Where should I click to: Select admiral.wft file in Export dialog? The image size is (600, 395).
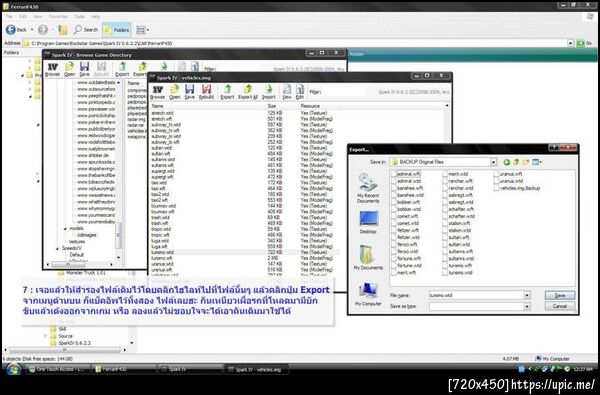coord(406,174)
